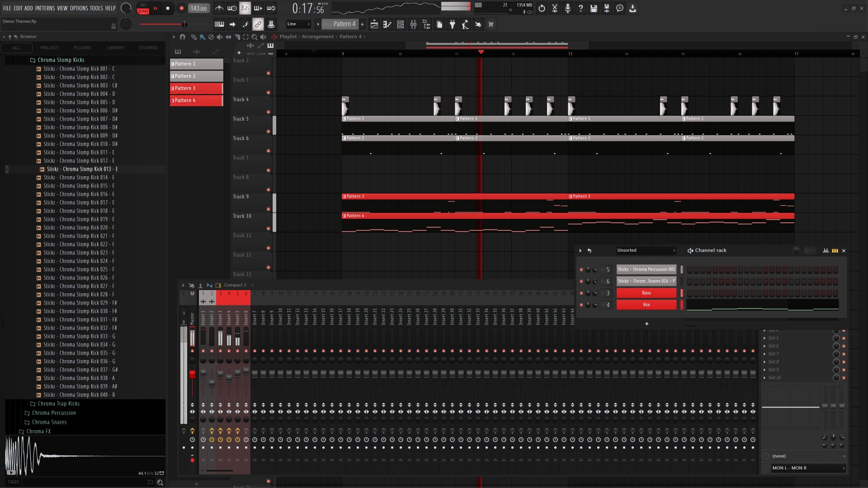This screenshot has width=868, height=488.
Task: Click the pause button in transport
Action: 156,8
